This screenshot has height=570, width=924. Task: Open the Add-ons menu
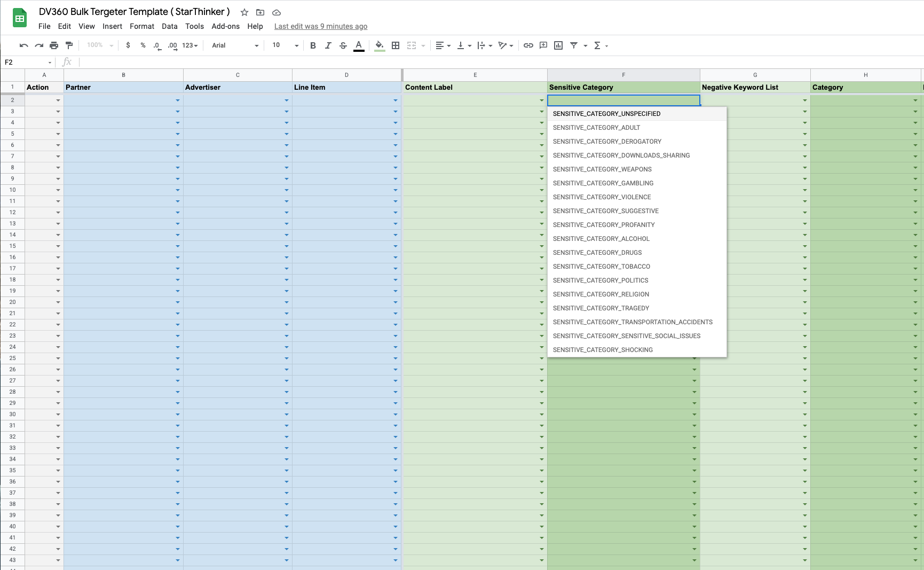(x=225, y=26)
